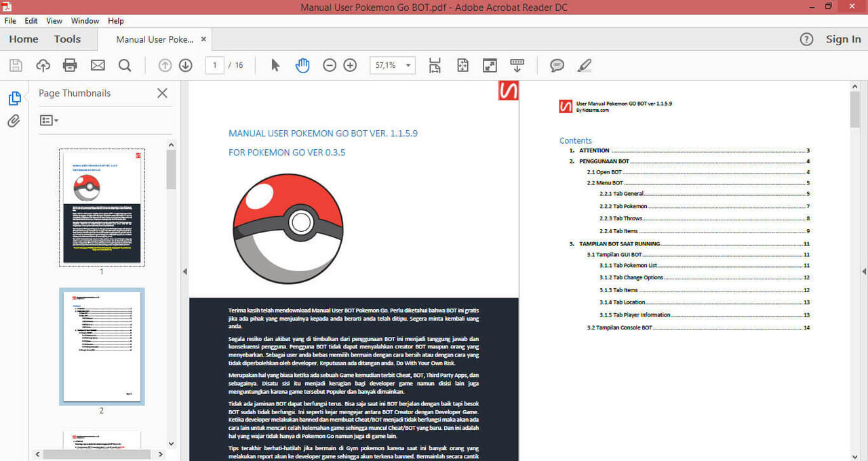Click 3.2 Tampilan Console BOT entry
This screenshot has width=868, height=461.
[x=698, y=327]
